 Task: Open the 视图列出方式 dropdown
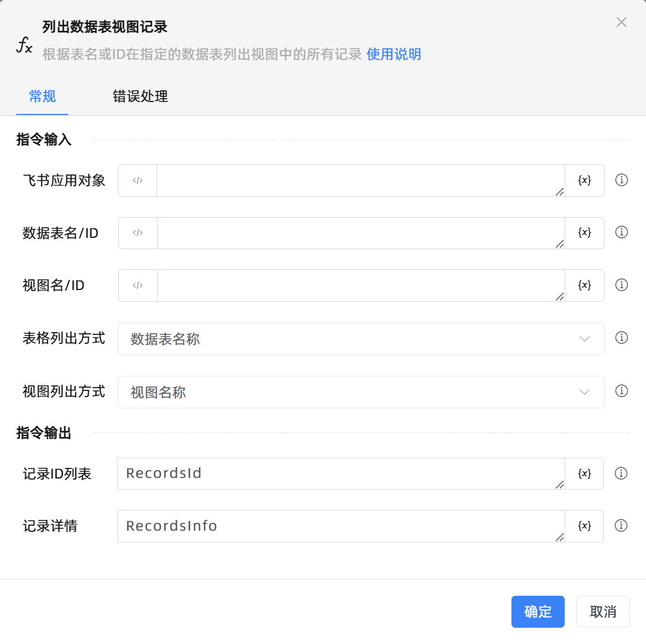361,392
